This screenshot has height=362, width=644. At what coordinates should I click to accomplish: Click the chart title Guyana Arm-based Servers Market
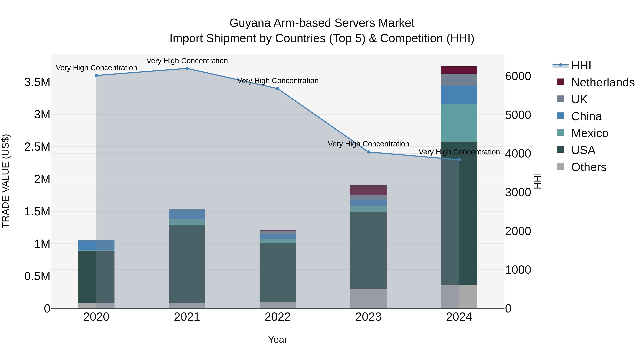pyautogui.click(x=322, y=23)
